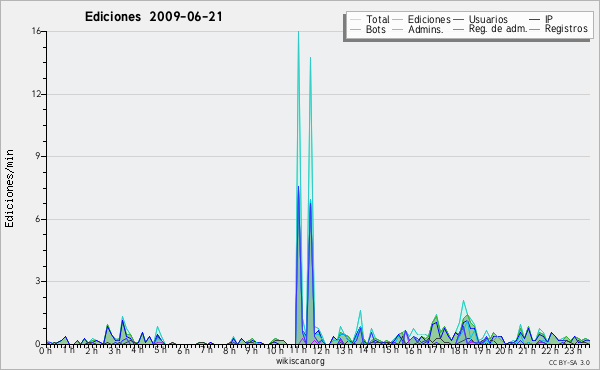
Task: Click the y-axis value 9
Action: (38, 156)
